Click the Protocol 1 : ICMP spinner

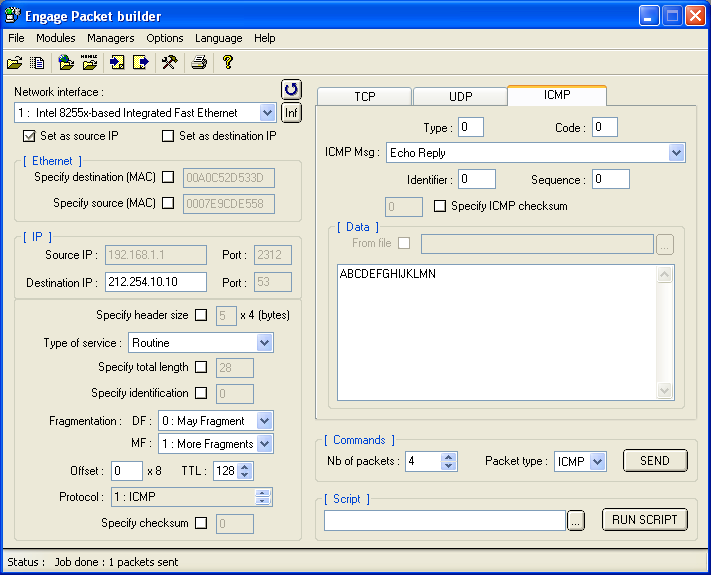pos(263,497)
